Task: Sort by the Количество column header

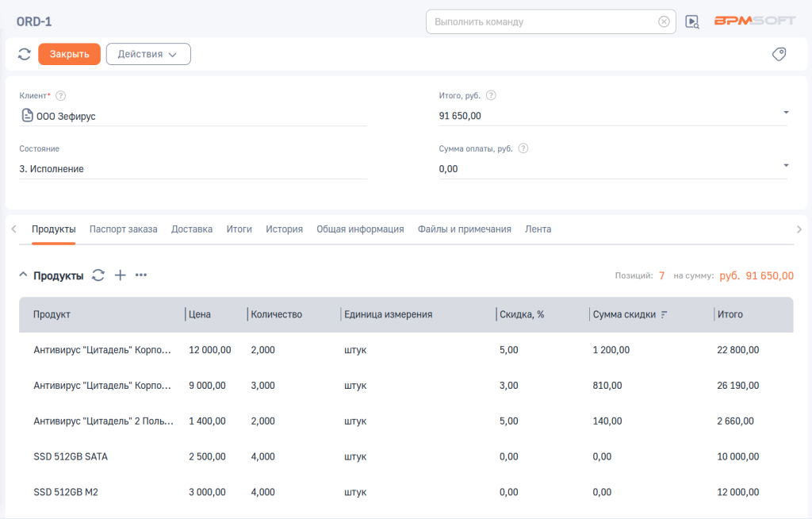Action: [x=277, y=314]
